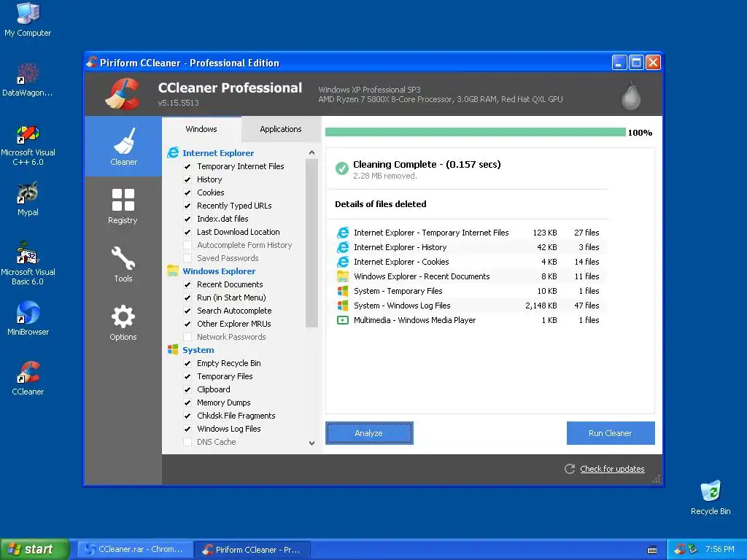
Task: Click Check for updates link
Action: (x=612, y=469)
